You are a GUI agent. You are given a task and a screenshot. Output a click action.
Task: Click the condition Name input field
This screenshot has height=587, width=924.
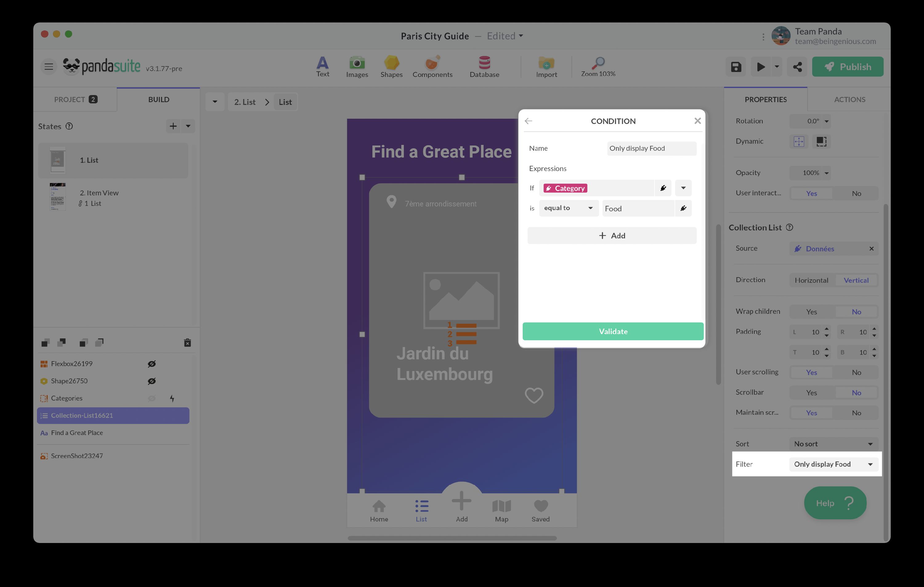click(651, 148)
